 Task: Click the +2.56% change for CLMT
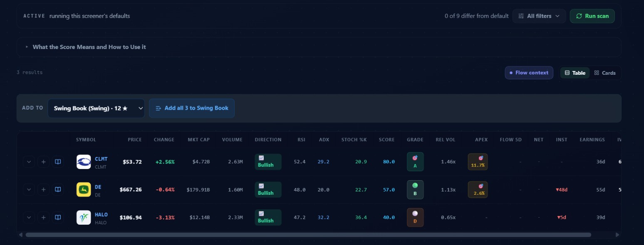pos(165,162)
